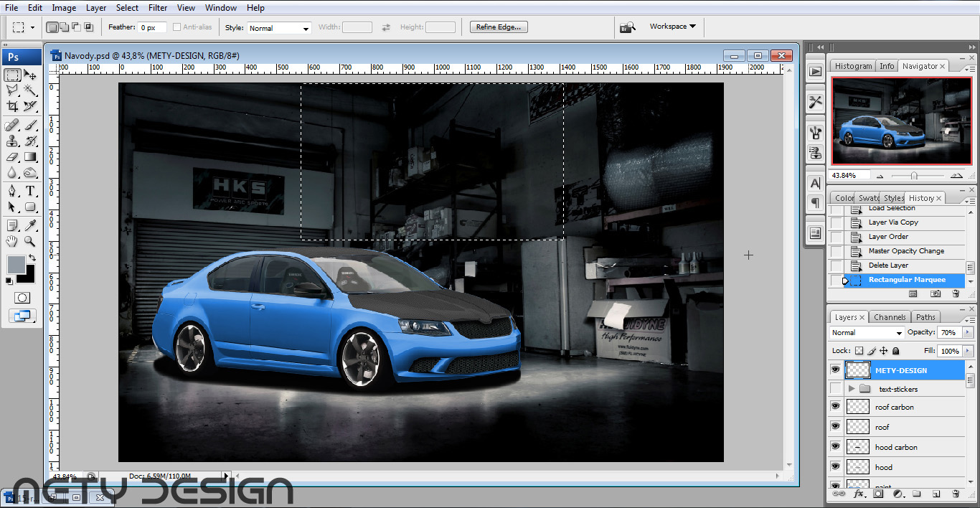Select the Layer Via Copy history state
Viewport: 980px width, 508px height.
pyautogui.click(x=893, y=222)
